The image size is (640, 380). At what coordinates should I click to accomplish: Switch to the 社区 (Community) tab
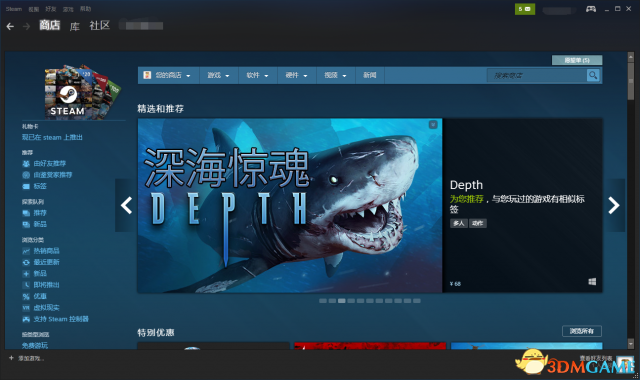point(100,26)
